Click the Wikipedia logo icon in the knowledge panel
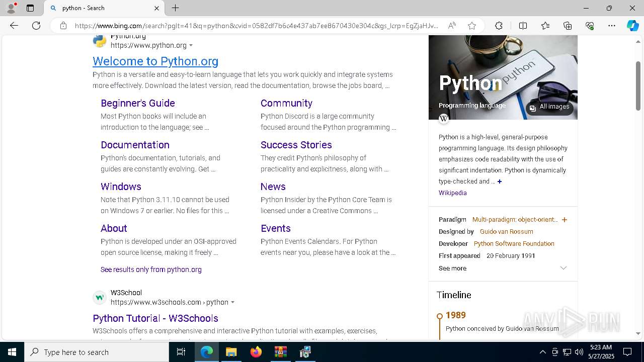 point(444,119)
